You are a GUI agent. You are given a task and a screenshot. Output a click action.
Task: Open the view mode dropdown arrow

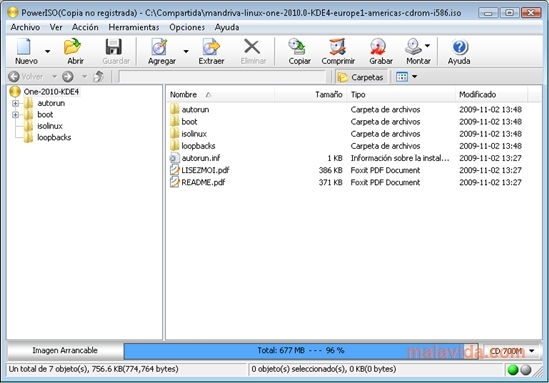(415, 77)
